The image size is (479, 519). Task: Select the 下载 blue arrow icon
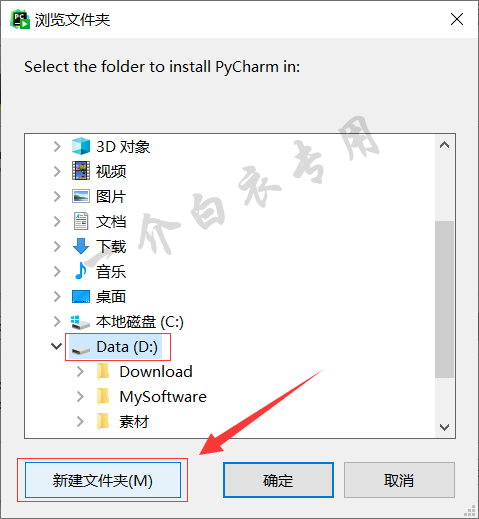pos(81,246)
